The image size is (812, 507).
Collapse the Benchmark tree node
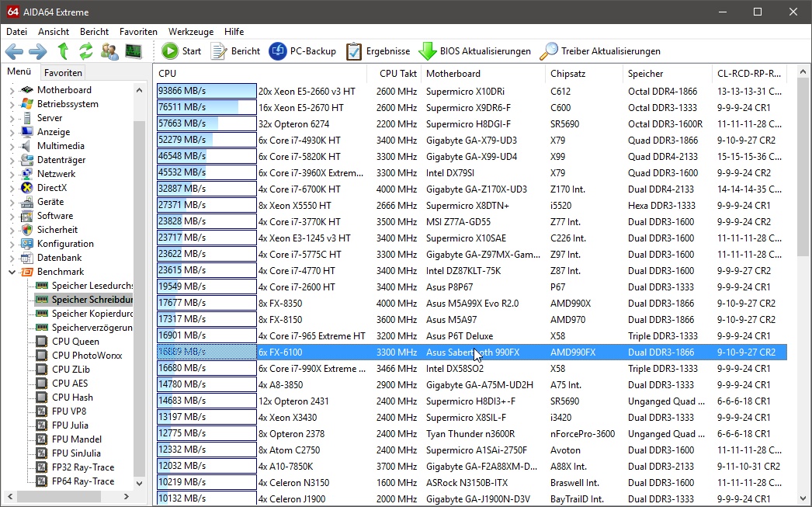pyautogui.click(x=12, y=272)
